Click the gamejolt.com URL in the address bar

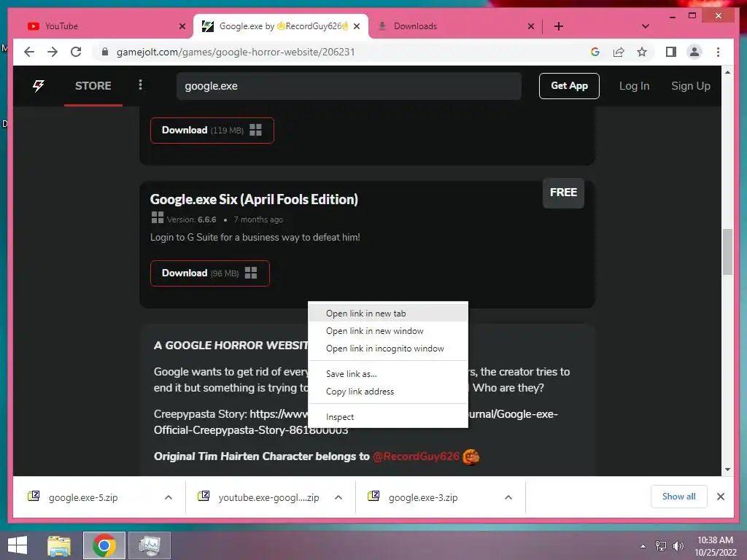coord(236,52)
